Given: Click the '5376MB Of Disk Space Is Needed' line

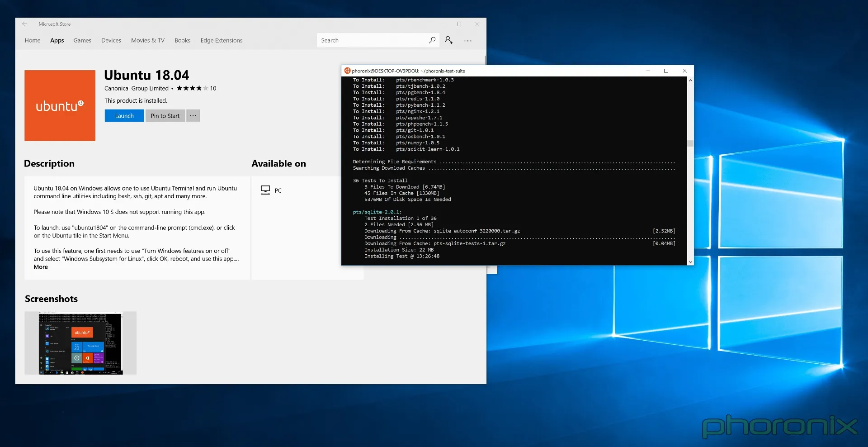Looking at the screenshot, I should tap(408, 200).
